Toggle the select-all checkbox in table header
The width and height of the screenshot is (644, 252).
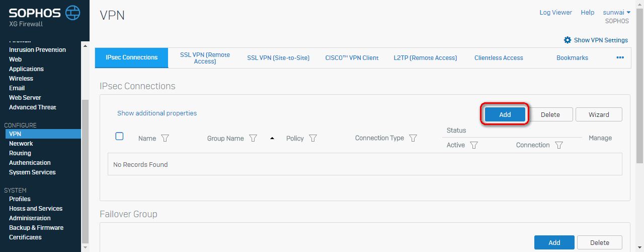(x=119, y=136)
